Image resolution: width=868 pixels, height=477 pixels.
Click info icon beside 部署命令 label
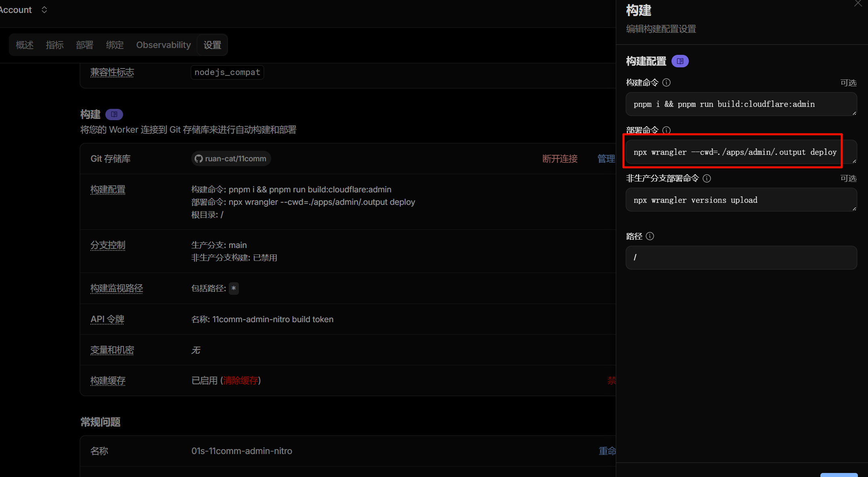[667, 130]
